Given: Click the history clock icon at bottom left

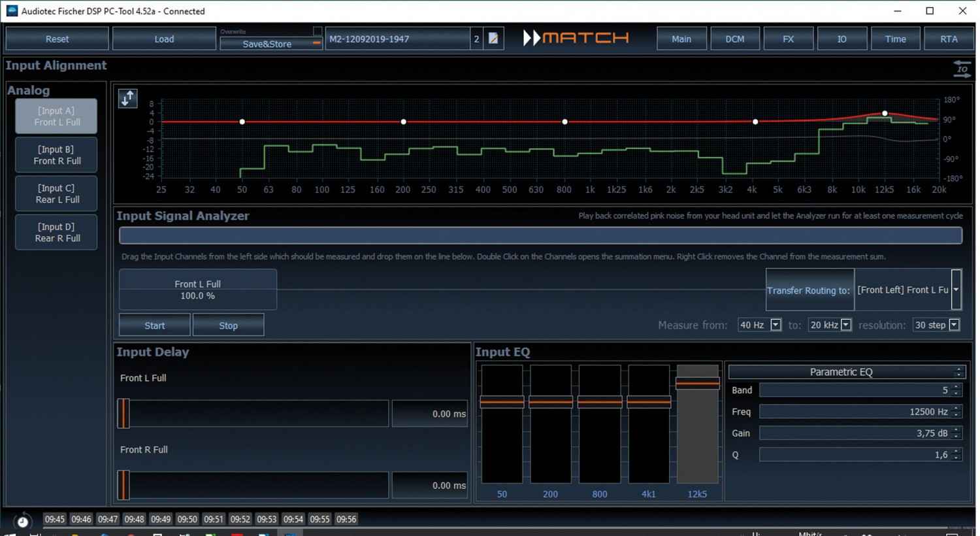Looking at the screenshot, I should point(23,521).
